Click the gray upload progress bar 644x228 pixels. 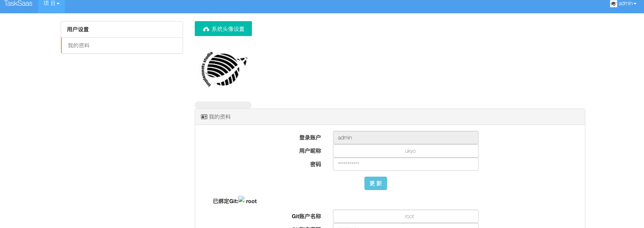coord(223,105)
